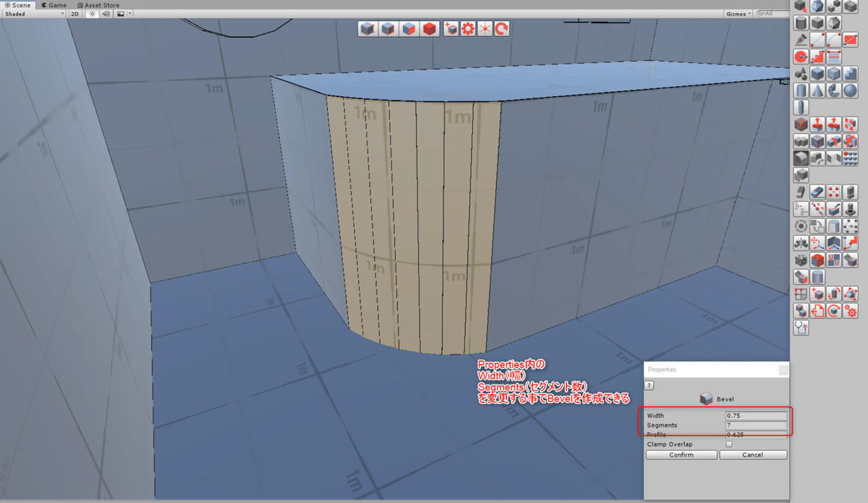Open the red gear settings in floating toolbar
Image resolution: width=868 pixels, height=503 pixels.
tap(468, 29)
